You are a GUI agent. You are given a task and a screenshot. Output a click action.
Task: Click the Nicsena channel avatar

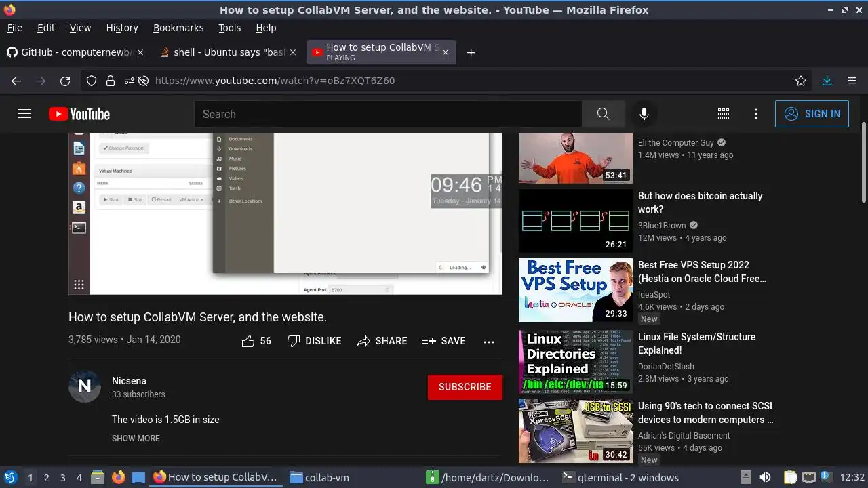85,386
